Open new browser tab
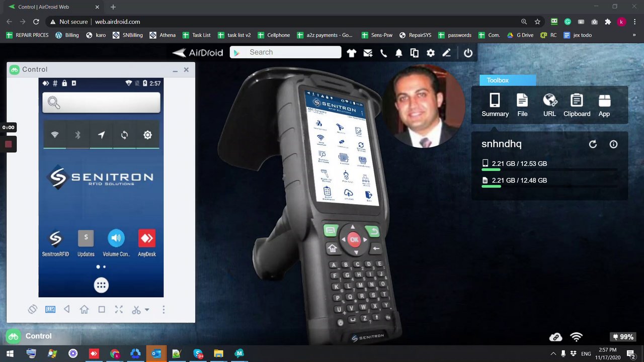The height and width of the screenshot is (362, 644). [x=113, y=7]
